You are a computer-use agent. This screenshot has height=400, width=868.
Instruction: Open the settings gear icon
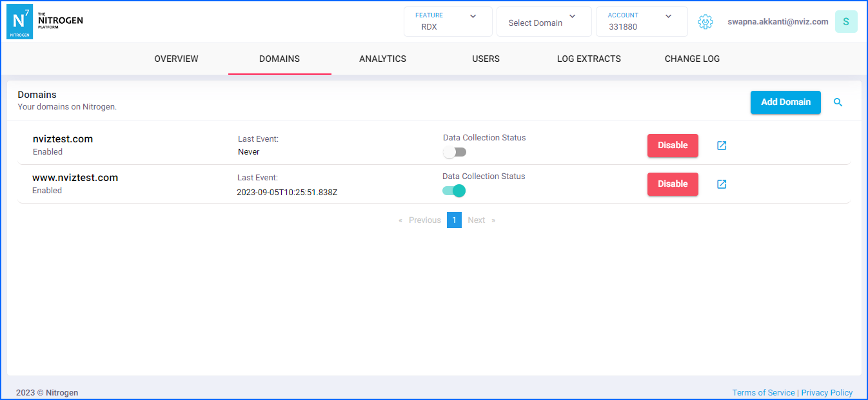(x=705, y=22)
